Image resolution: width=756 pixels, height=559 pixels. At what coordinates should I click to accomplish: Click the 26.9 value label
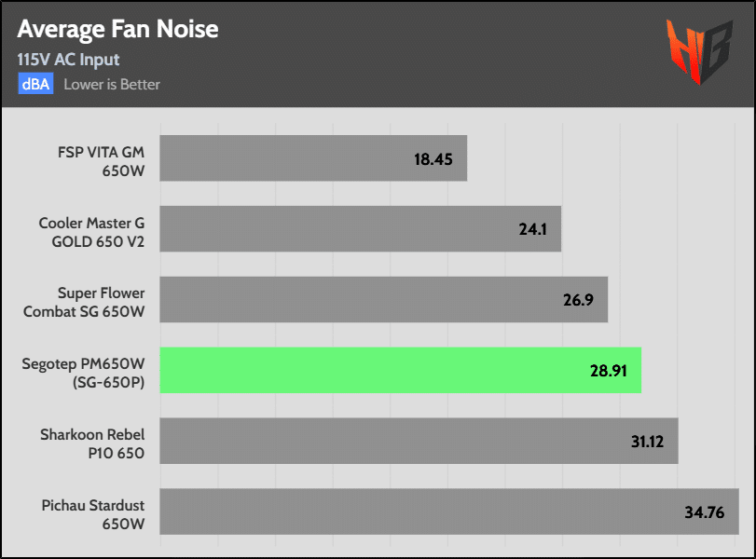point(578,300)
